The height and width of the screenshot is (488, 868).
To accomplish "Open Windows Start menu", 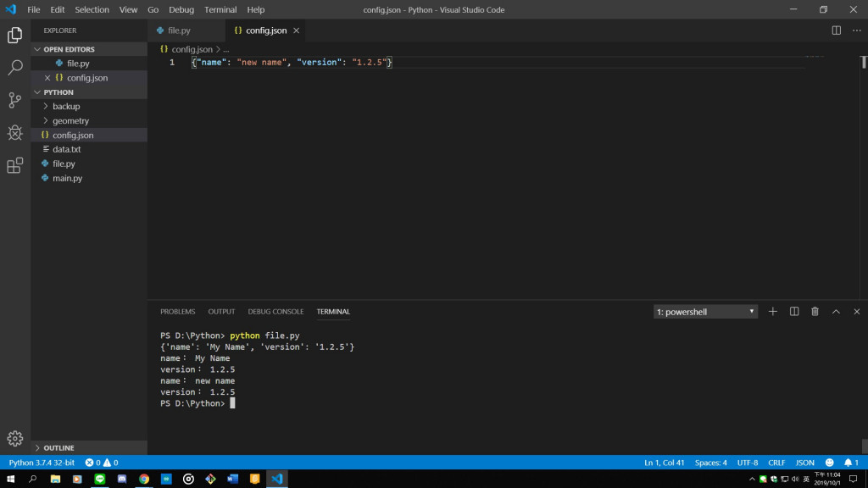I will coord(10,479).
